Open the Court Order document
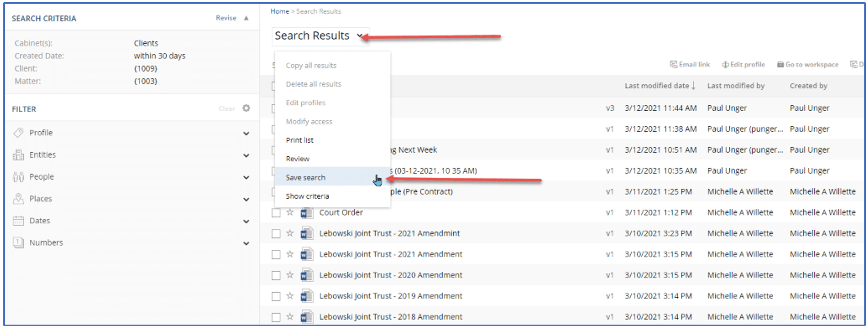Viewport: 868px width, 329px height. [x=341, y=212]
